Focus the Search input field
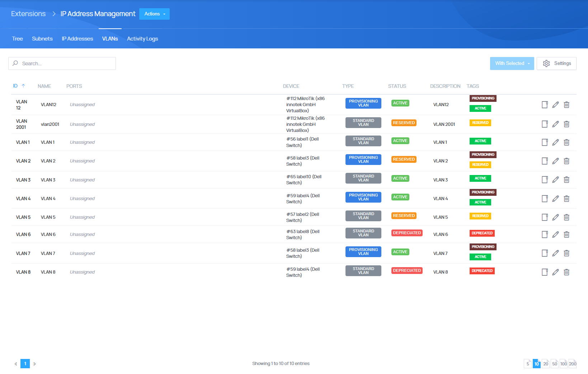The image size is (588, 374). (62, 63)
